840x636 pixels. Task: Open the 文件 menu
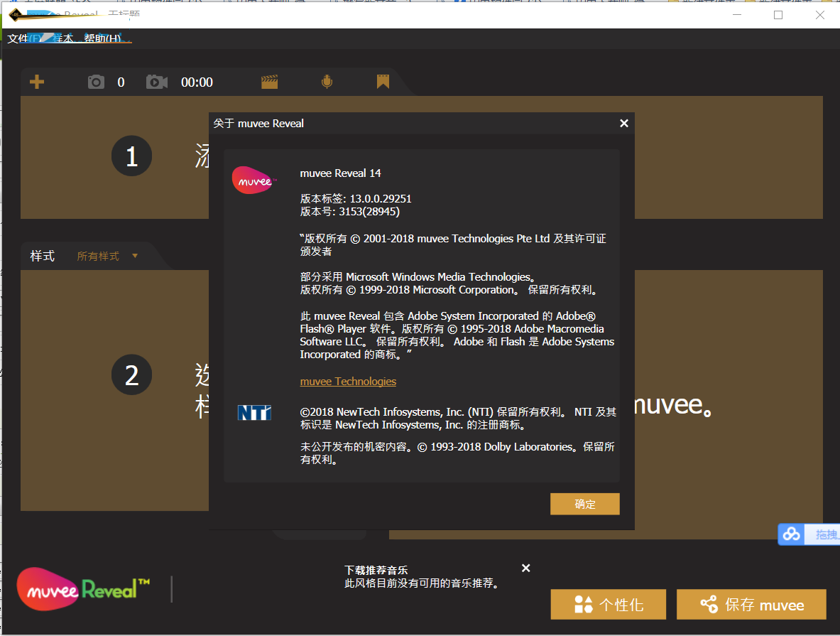(x=23, y=38)
